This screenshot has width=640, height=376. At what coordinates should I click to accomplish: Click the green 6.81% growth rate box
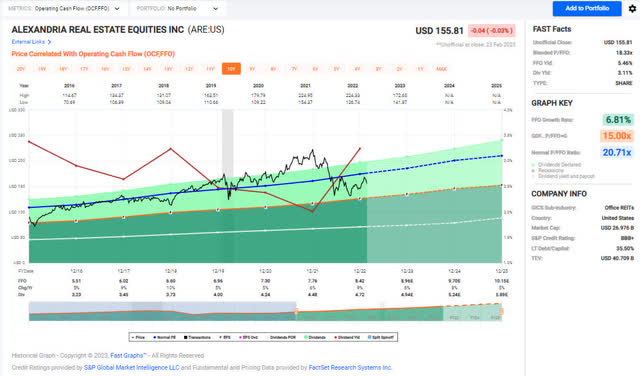pos(618,120)
